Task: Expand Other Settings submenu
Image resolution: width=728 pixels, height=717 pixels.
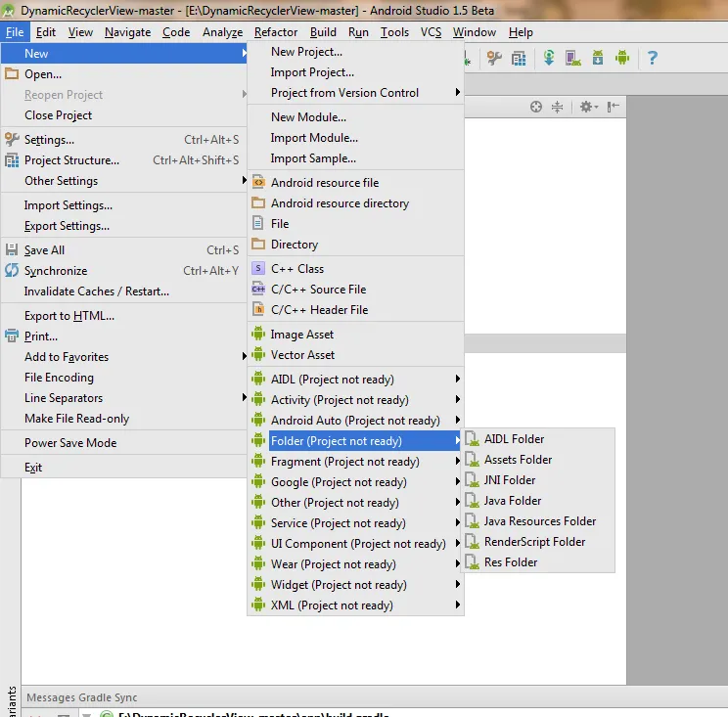Action: coord(123,181)
